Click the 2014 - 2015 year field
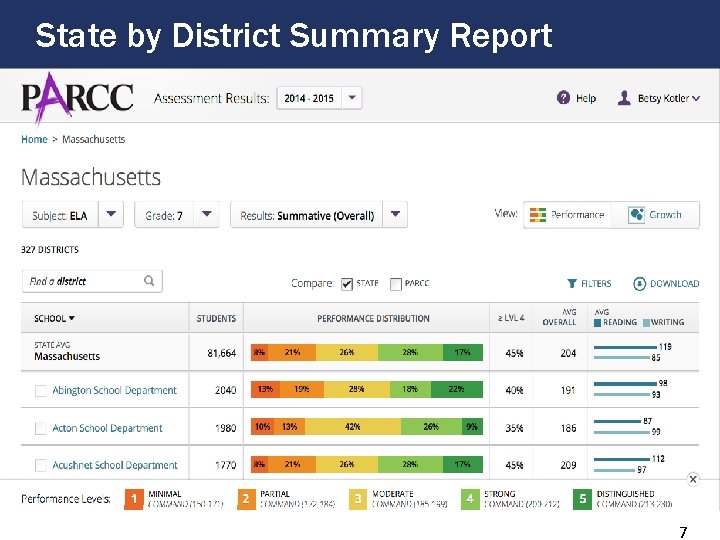This screenshot has width=720, height=540. click(309, 98)
